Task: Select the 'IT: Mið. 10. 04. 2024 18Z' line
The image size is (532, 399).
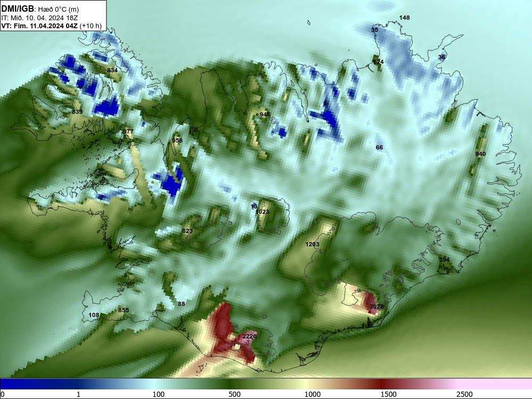Action: click(39, 18)
